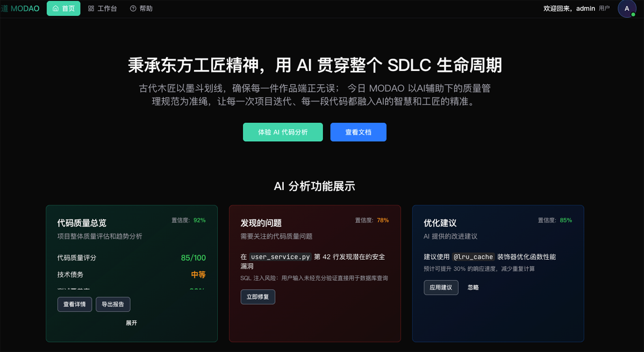Viewport: 644px width, 352px height.
Task: Click the admin avatar icon labeled A
Action: (627, 8)
